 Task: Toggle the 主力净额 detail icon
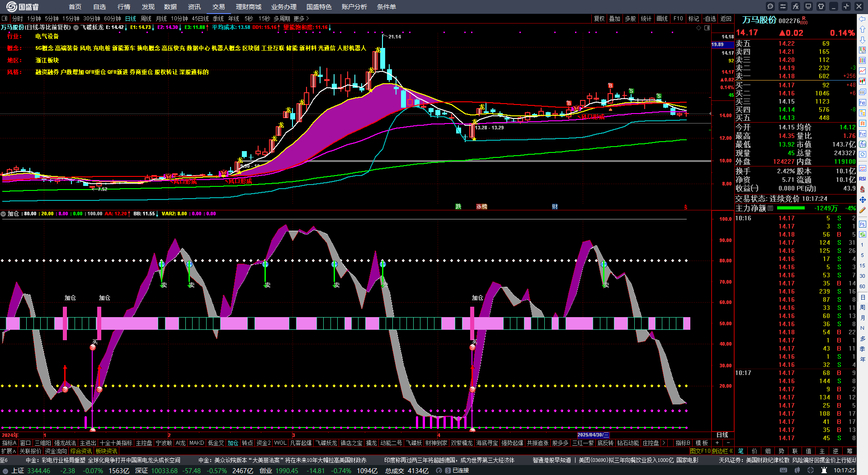click(x=770, y=208)
